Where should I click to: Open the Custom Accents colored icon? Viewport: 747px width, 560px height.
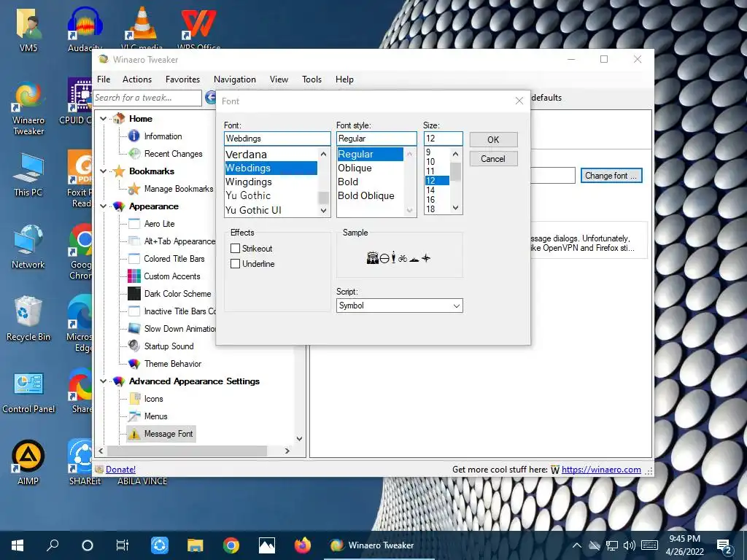[x=134, y=276]
